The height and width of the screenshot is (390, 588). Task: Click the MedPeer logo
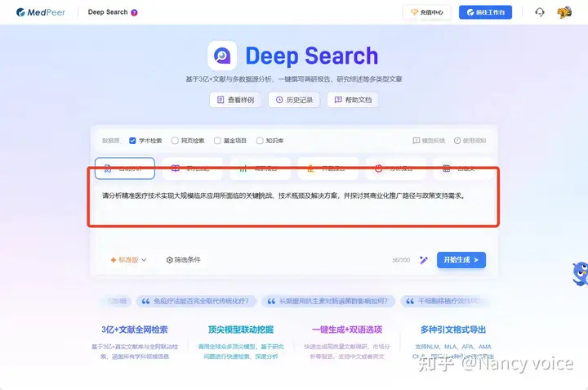click(41, 12)
